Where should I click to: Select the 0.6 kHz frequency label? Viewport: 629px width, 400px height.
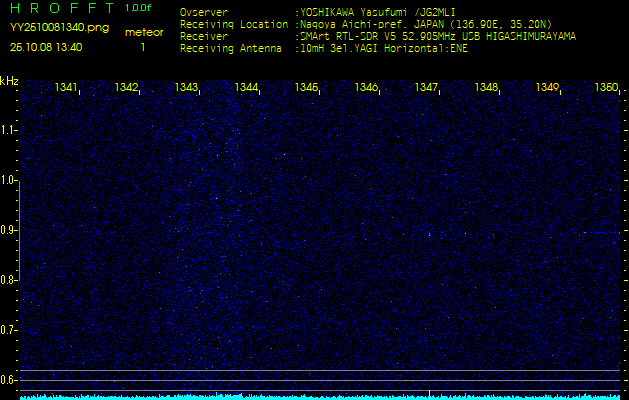point(9,379)
